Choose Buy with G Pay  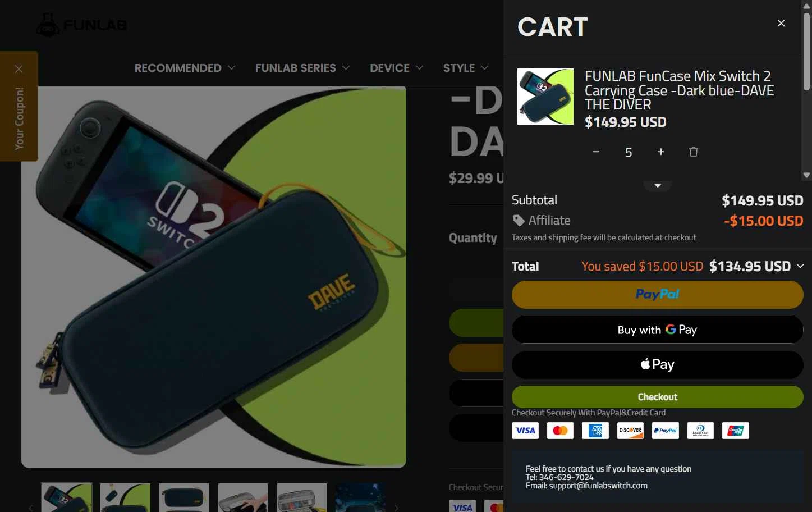pyautogui.click(x=658, y=330)
